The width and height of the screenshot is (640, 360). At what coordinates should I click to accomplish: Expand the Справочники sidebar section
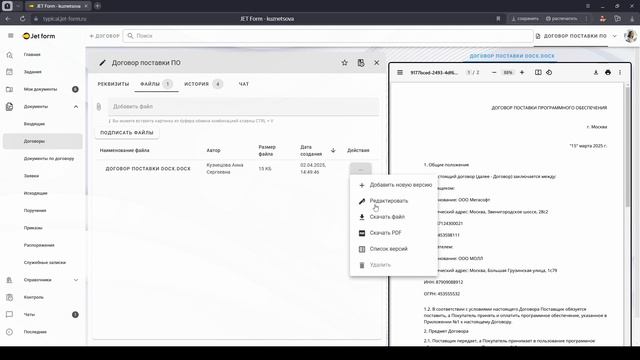(x=76, y=280)
